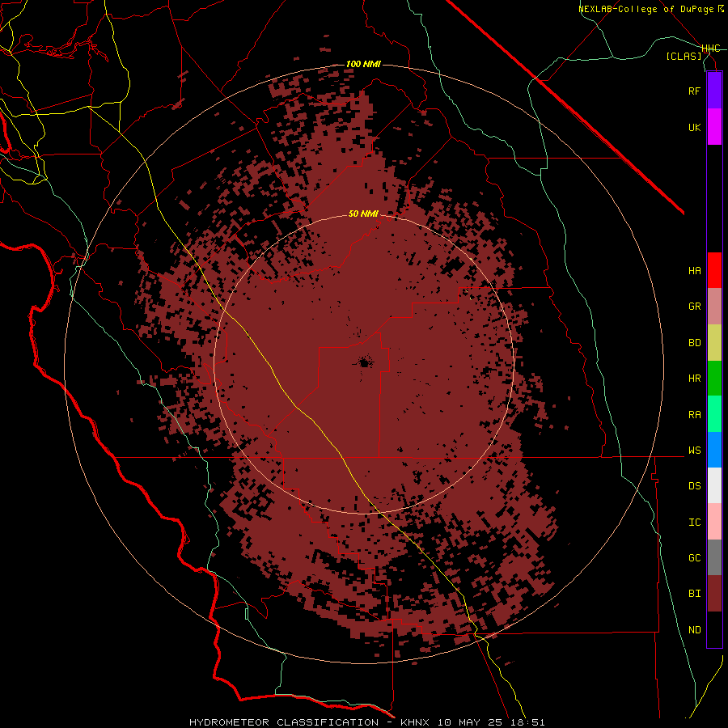Select the BD yellow legend swatch

pos(714,343)
